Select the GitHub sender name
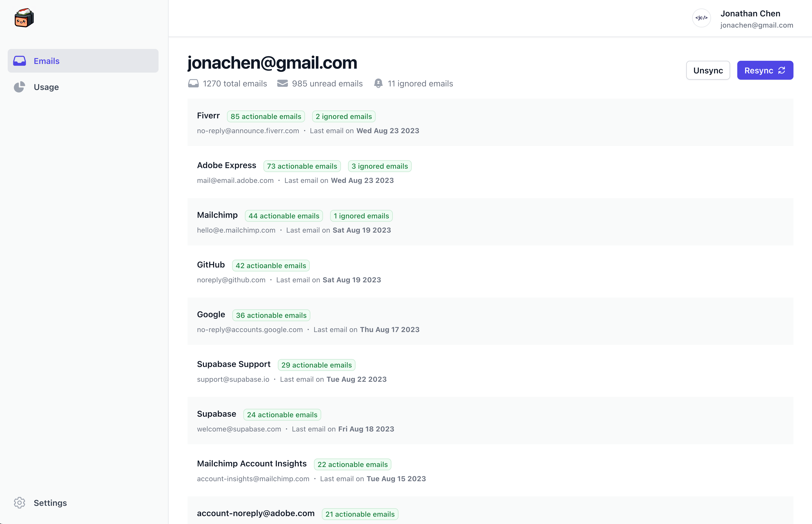Viewport: 812px width, 524px height. (x=211, y=265)
